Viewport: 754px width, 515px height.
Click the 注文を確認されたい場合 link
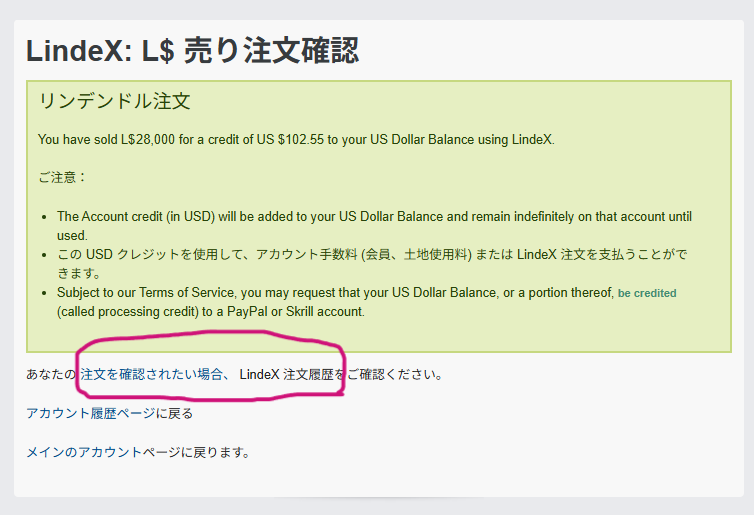(x=152, y=375)
